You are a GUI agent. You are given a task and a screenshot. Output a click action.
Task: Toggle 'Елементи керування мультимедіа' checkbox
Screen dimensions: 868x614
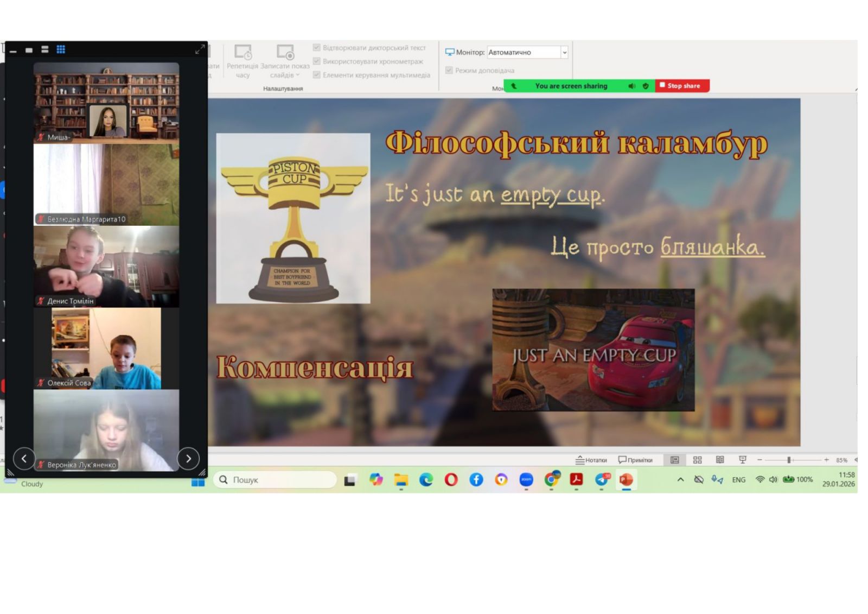pyautogui.click(x=317, y=75)
